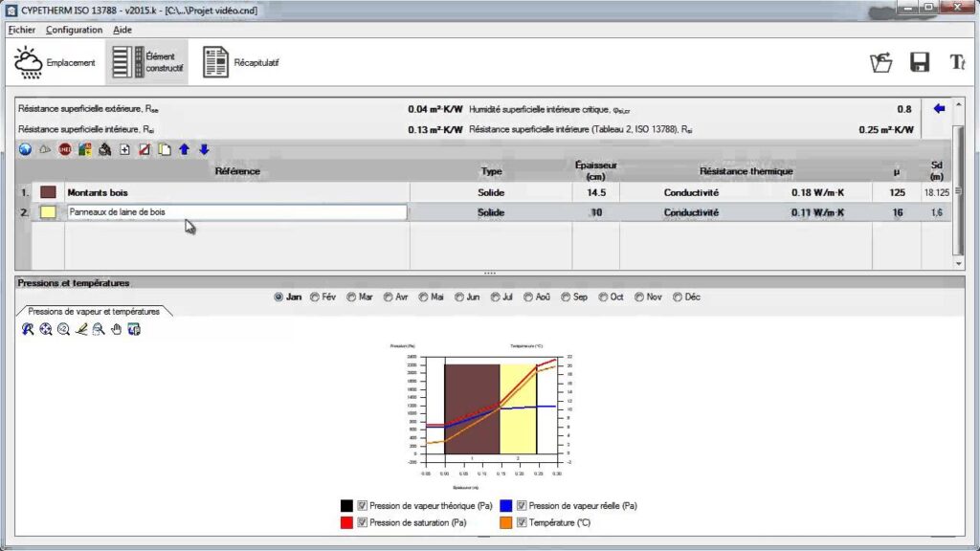The width and height of the screenshot is (980, 551).
Task: Toggle the Température (°C) checkbox
Action: [522, 522]
